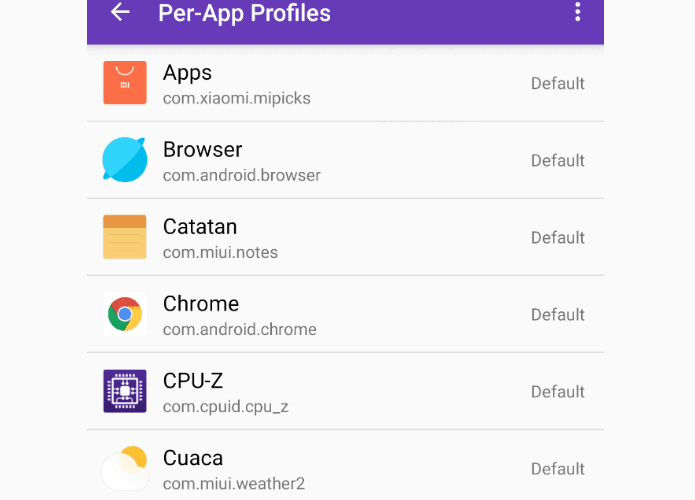Screen dimensions: 695x500
Task: Click the Per-App Profiles title
Action: [x=244, y=13]
